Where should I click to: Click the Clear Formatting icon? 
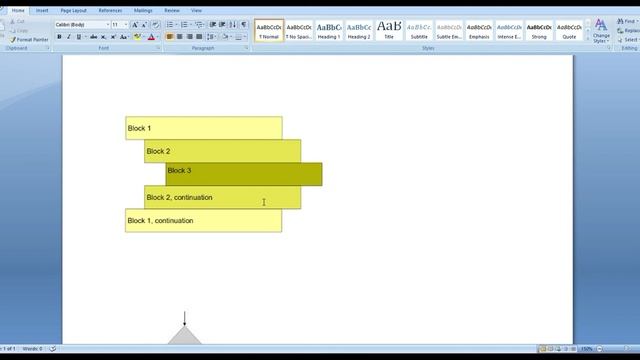(156, 24)
